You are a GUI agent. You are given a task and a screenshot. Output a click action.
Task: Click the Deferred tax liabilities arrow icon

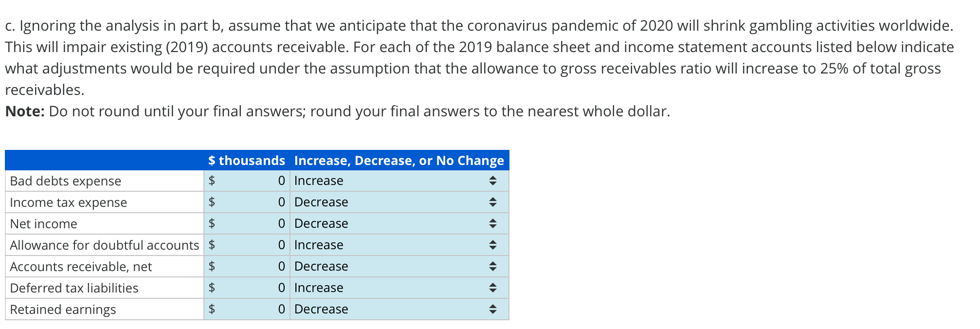click(x=492, y=288)
